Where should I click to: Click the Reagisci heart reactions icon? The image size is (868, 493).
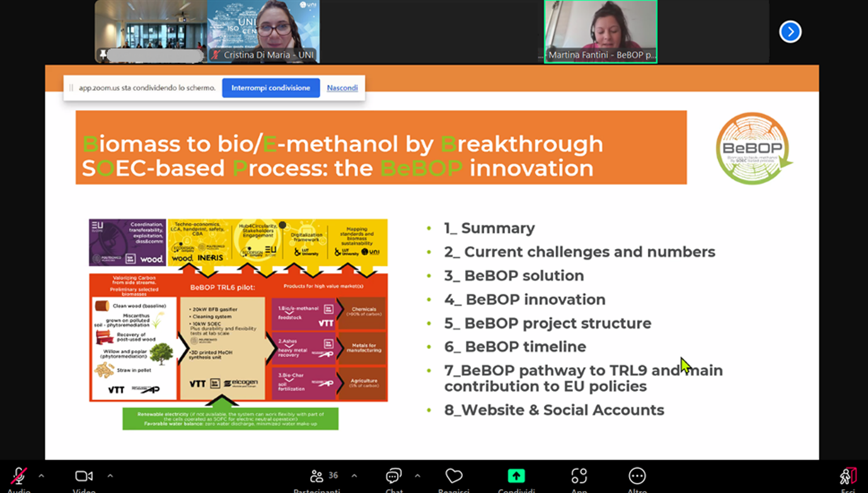454,476
